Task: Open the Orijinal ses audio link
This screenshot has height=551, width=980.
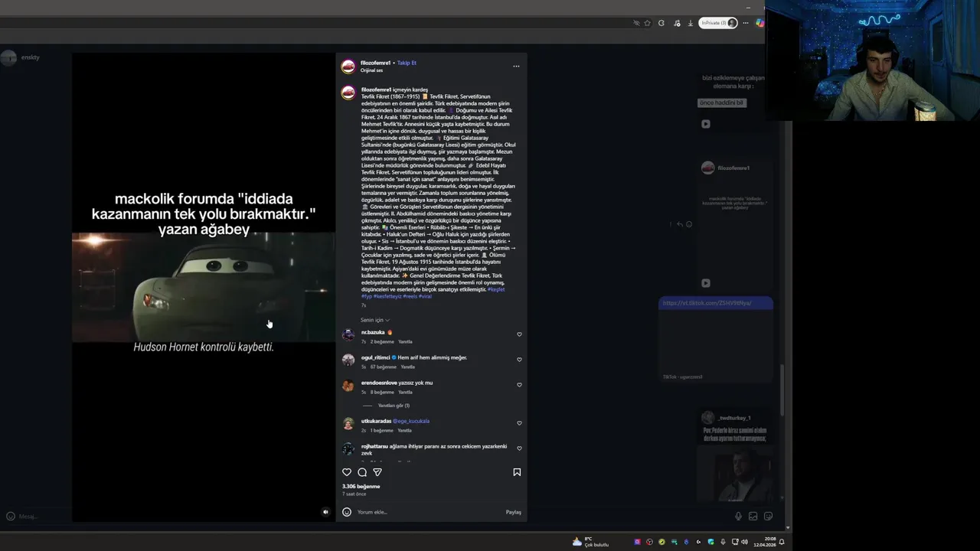Action: pos(371,70)
